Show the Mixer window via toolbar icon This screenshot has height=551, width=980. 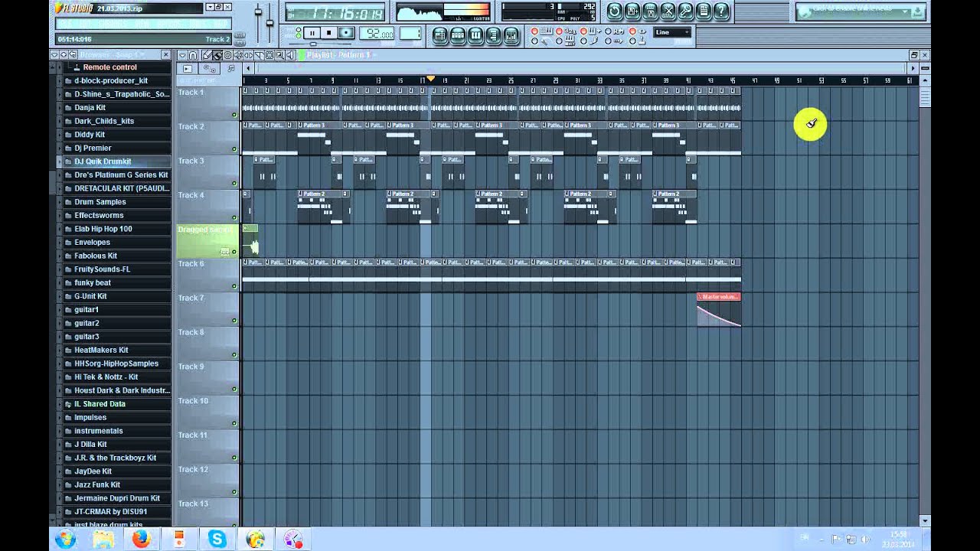coord(511,34)
